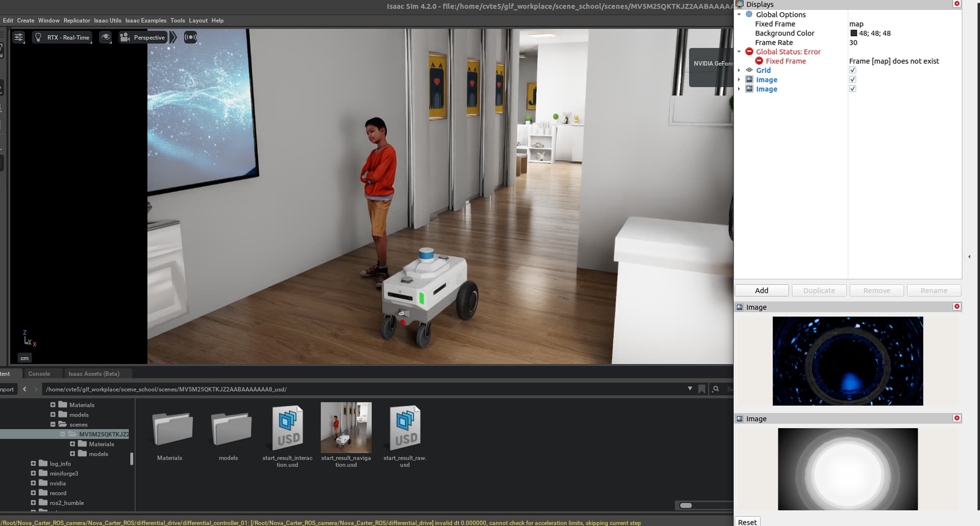This screenshot has width=980, height=526.
Task: Click the Rename button
Action: point(934,290)
